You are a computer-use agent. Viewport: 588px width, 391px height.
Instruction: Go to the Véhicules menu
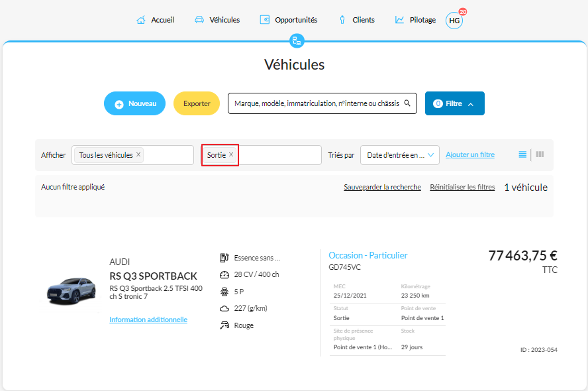217,20
